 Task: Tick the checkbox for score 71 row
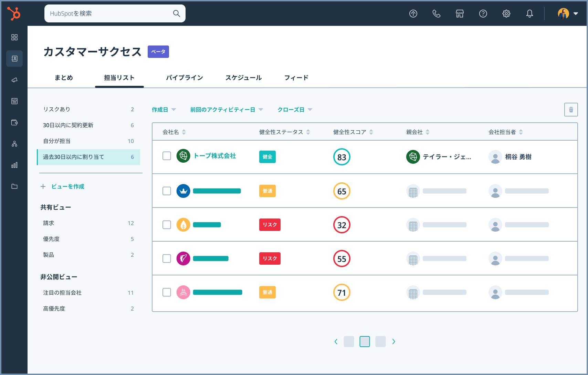[x=167, y=292]
